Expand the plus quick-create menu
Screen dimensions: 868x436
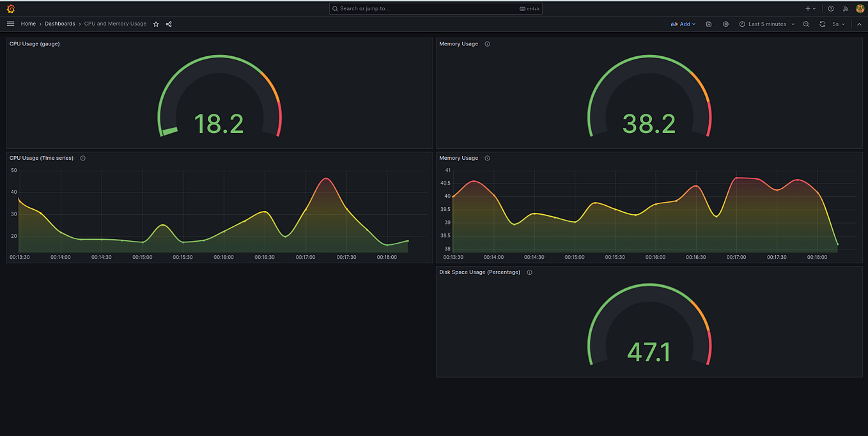click(x=809, y=8)
